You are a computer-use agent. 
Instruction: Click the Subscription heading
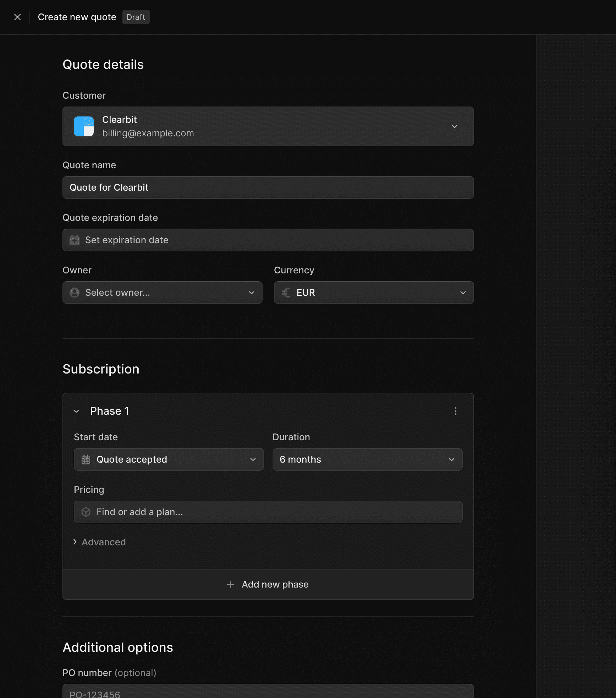click(101, 369)
